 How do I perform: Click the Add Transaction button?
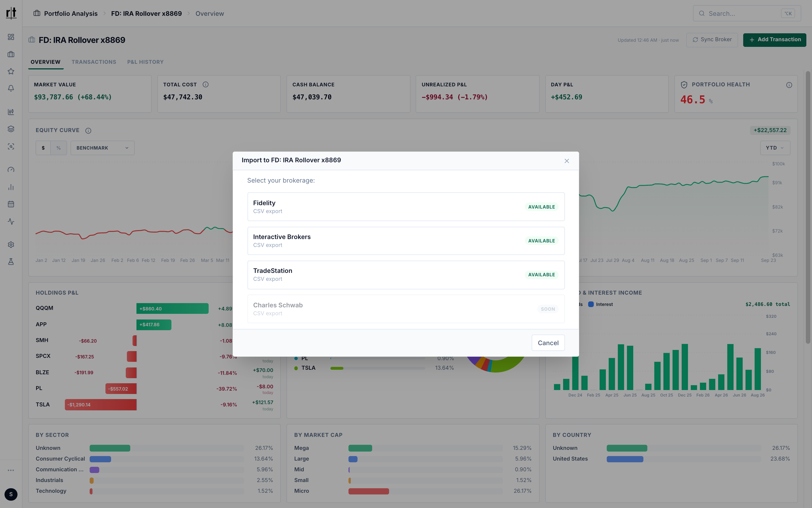(775, 40)
